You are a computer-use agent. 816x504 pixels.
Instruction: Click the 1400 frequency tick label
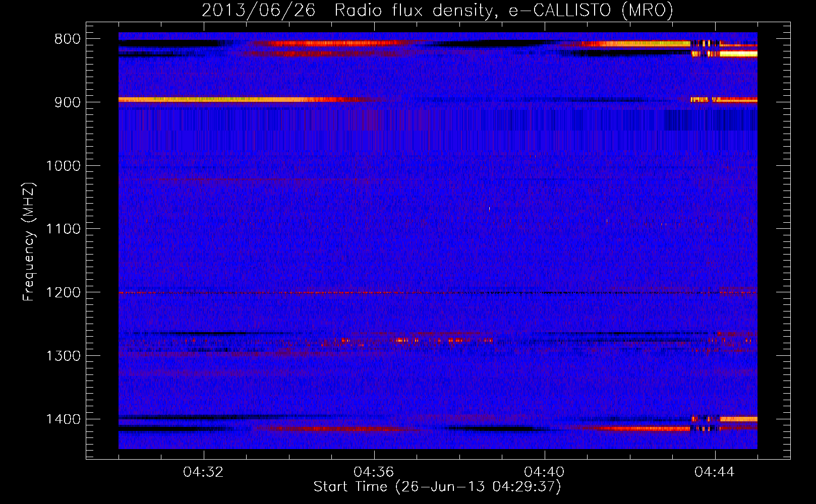[63, 419]
